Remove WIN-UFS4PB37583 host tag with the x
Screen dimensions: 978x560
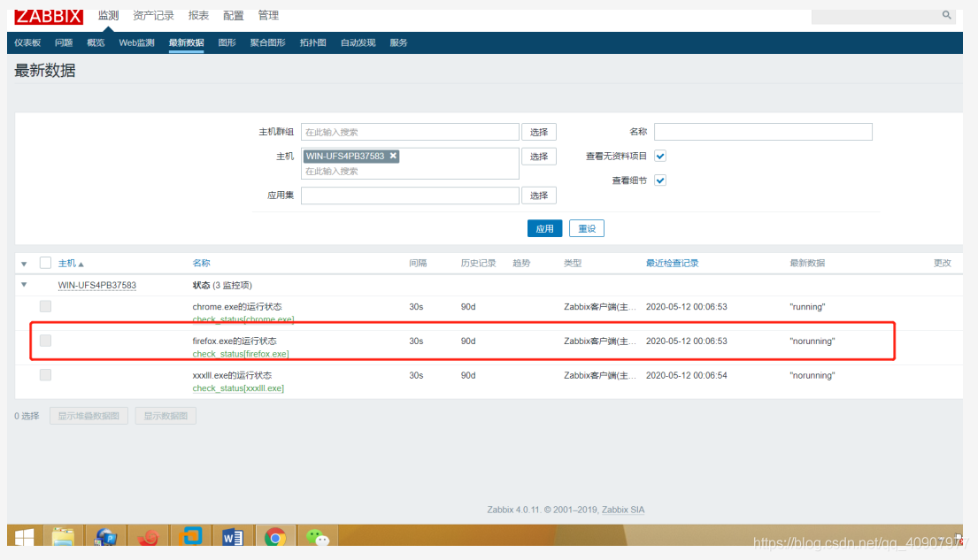394,156
